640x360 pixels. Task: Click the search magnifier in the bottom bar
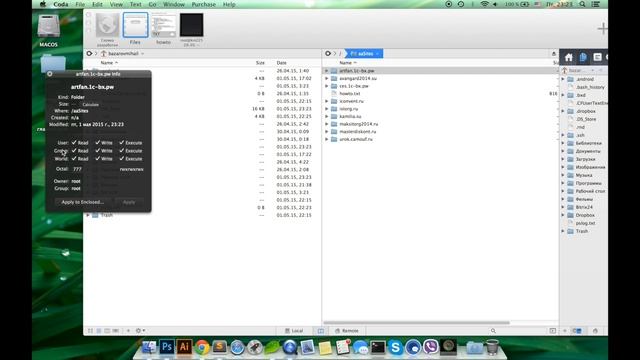point(493,331)
